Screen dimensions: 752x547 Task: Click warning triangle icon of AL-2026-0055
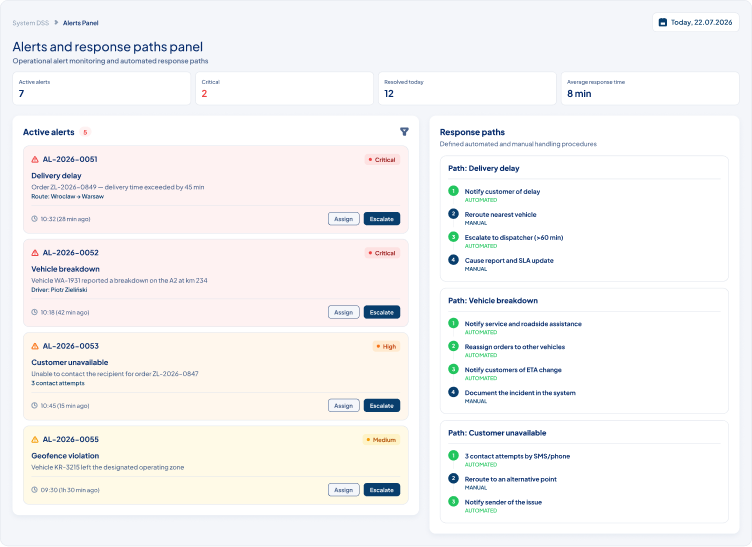point(35,440)
